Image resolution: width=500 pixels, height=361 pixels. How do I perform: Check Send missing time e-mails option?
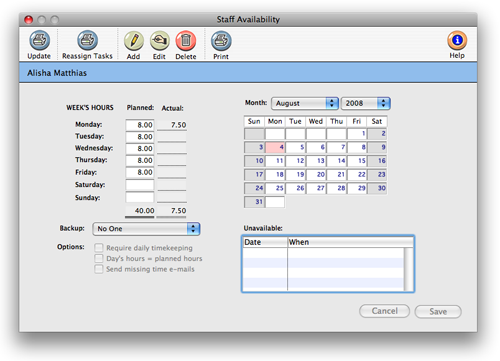tap(99, 269)
